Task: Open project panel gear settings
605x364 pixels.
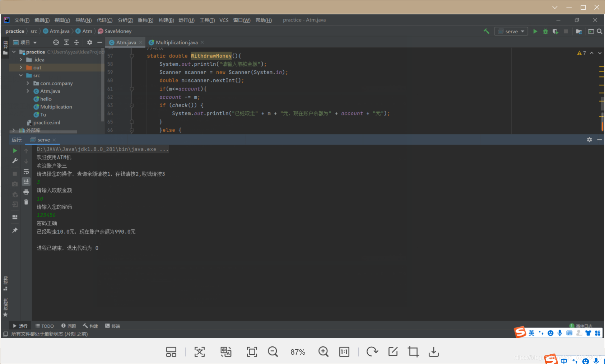Action: 89,42
